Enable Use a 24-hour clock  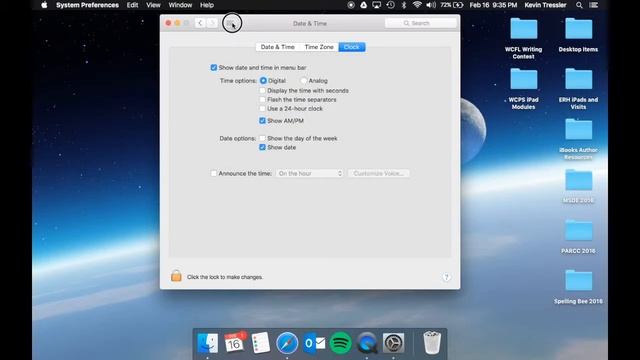(262, 109)
